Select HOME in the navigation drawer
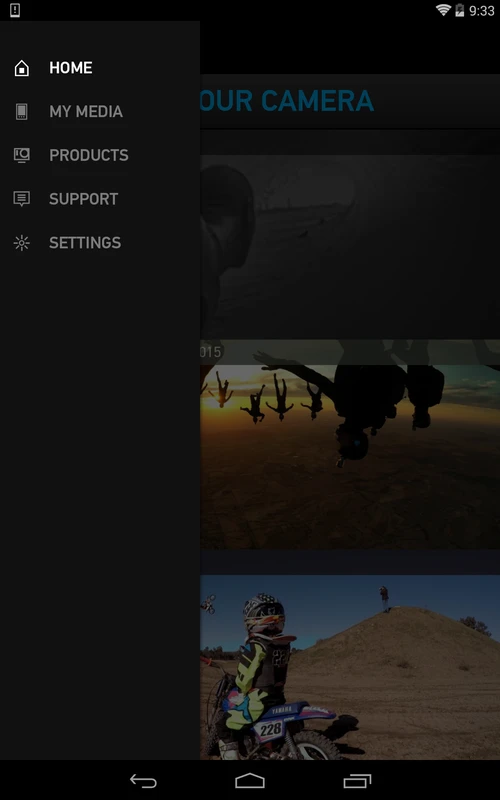The image size is (500, 800). click(70, 68)
